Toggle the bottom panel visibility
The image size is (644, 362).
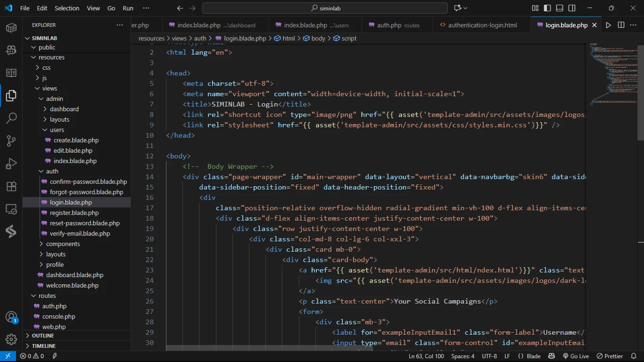pos(560,8)
